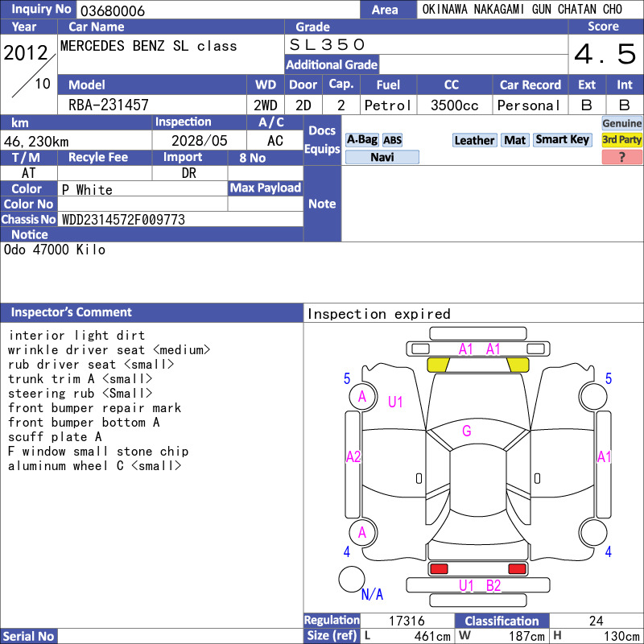Click the red question mark legend
Screen dimensions: 644x644
pos(621,157)
